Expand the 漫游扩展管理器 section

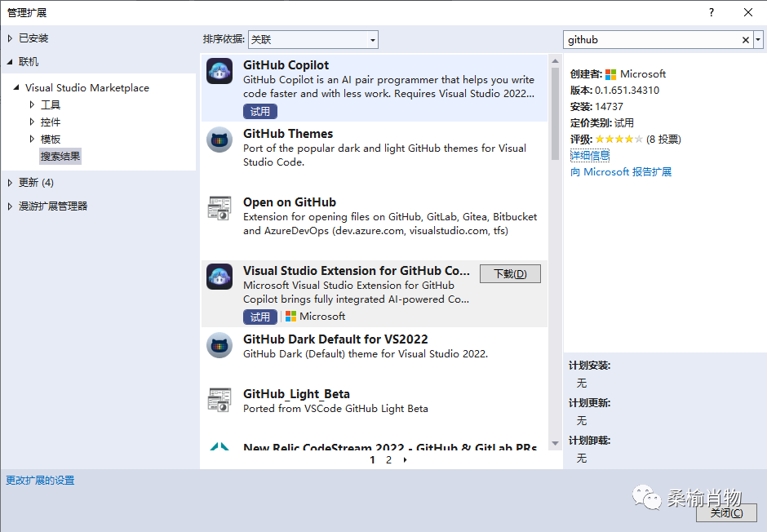click(x=10, y=206)
